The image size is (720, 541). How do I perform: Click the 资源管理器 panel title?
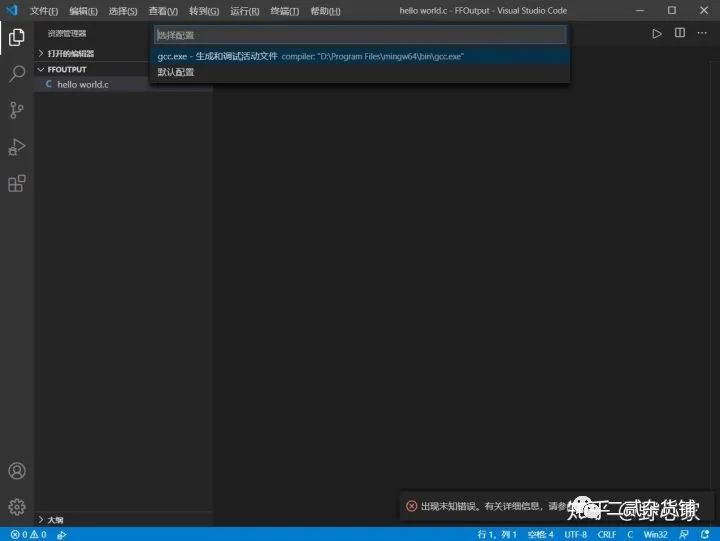pyautogui.click(x=67, y=33)
